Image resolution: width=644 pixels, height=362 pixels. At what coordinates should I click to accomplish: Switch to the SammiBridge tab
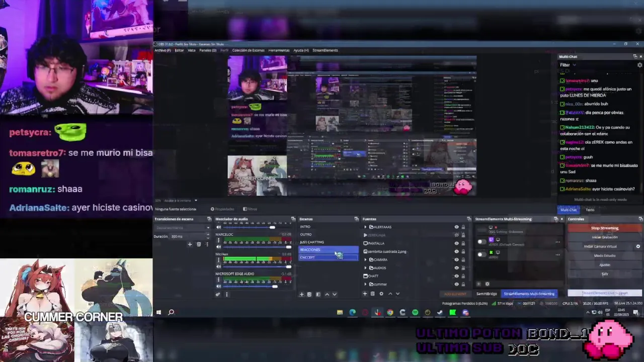pyautogui.click(x=487, y=294)
